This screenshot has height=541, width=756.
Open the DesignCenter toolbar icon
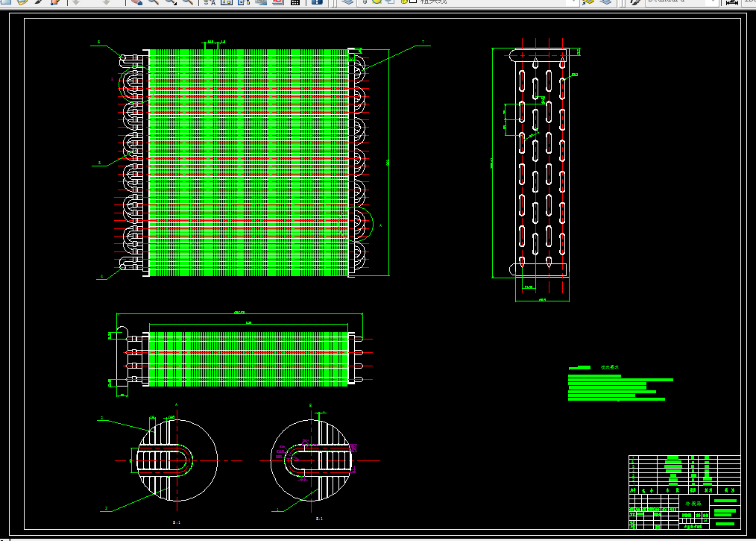click(x=227, y=1)
